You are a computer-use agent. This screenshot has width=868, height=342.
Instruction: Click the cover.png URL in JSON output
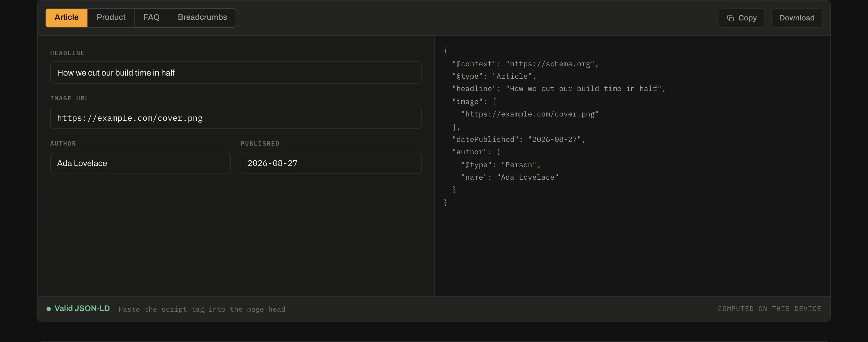tap(530, 114)
